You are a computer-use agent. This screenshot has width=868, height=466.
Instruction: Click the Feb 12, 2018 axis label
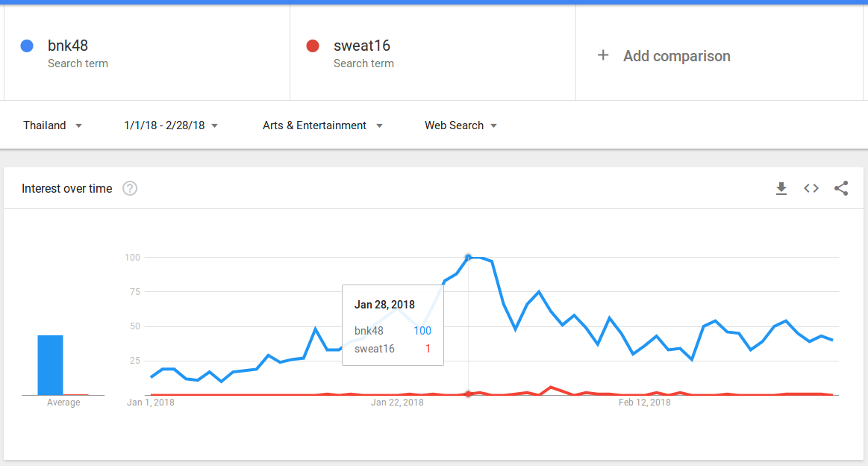[x=645, y=403]
